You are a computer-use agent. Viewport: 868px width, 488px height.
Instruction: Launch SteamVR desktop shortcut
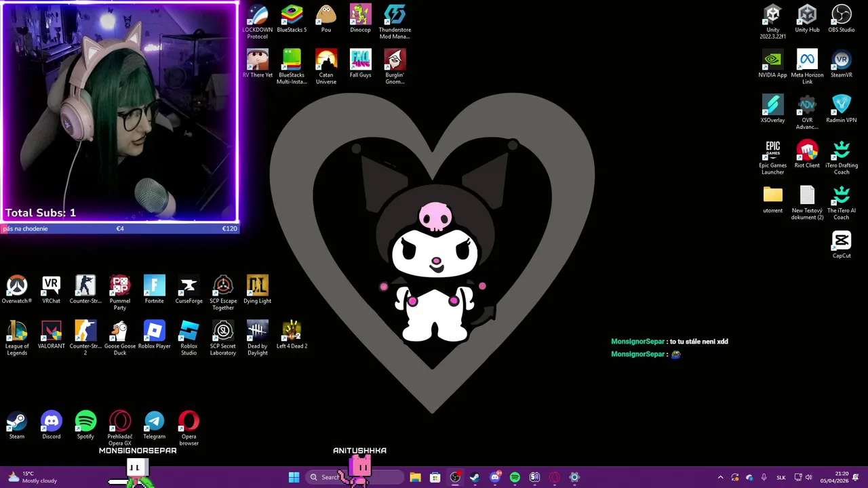[x=842, y=64]
